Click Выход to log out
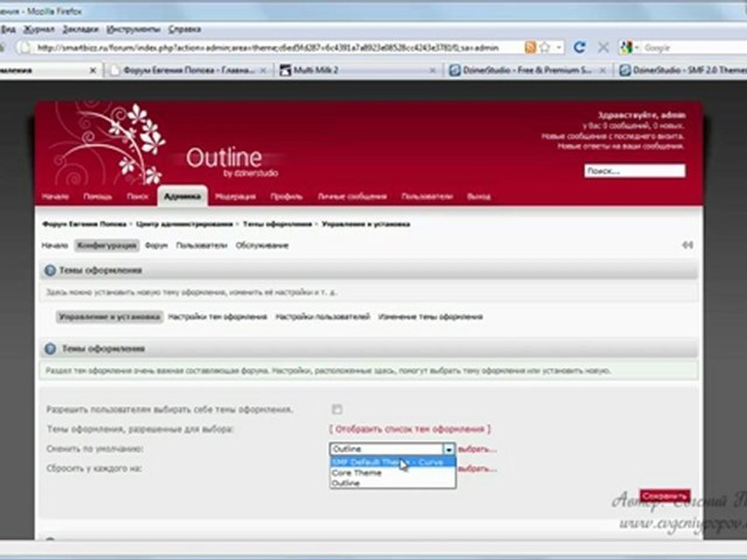 click(479, 196)
